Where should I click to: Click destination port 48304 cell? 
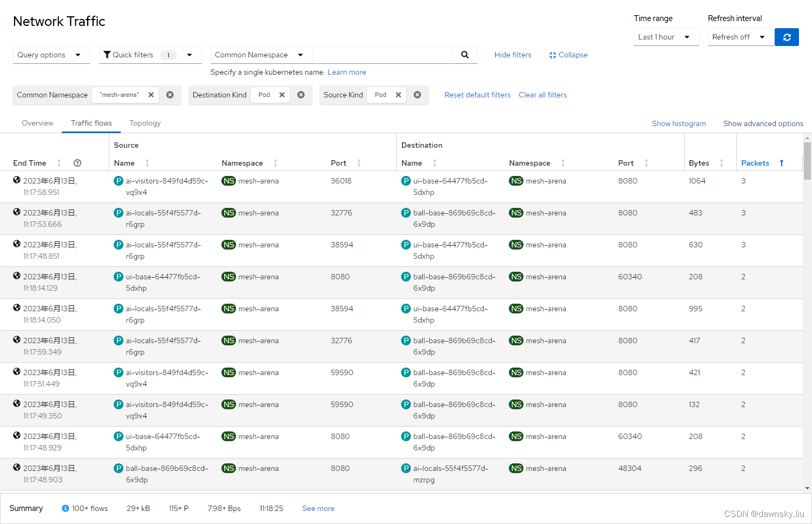[x=630, y=468]
